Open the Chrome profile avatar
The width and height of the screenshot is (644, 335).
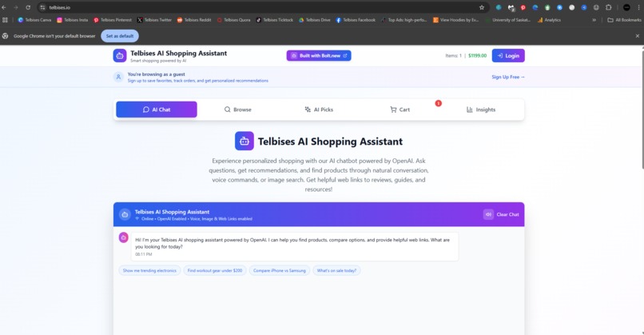(x=626, y=7)
